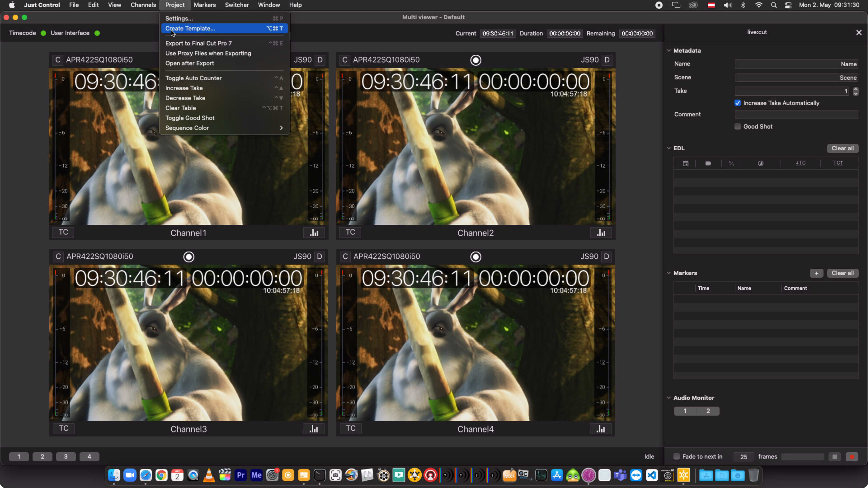
Task: Open audio meter icon under Channel3
Action: pos(314,429)
